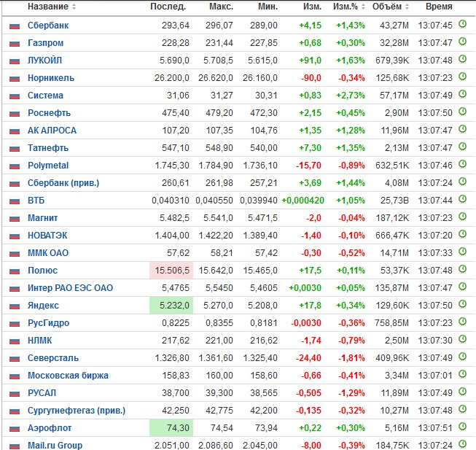Click the Russian flag icon beside ЛУКОЙЛ
Image resolution: width=476 pixels, height=450 pixels.
(x=15, y=61)
